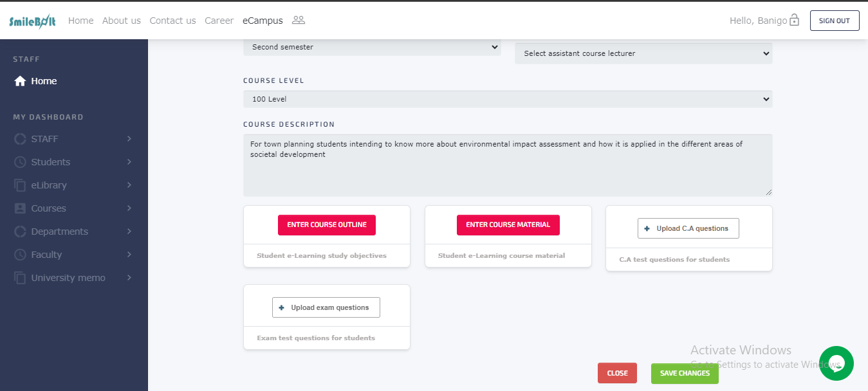Image resolution: width=868 pixels, height=391 pixels.
Task: Click the house icon beside Home in sidebar
Action: [20, 81]
